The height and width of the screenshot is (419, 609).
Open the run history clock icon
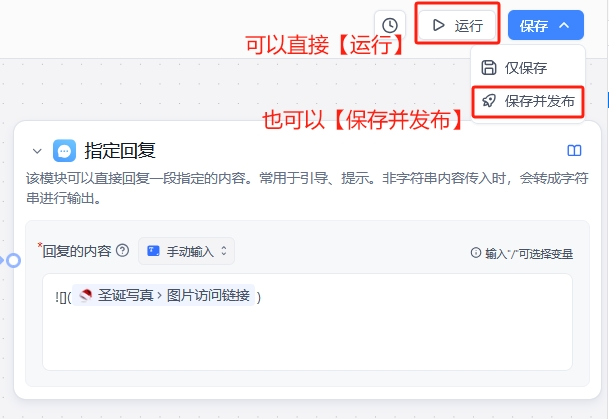click(390, 26)
